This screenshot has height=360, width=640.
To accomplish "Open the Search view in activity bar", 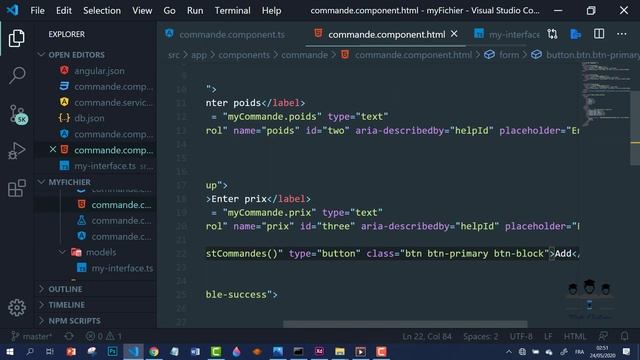I will coord(17,75).
